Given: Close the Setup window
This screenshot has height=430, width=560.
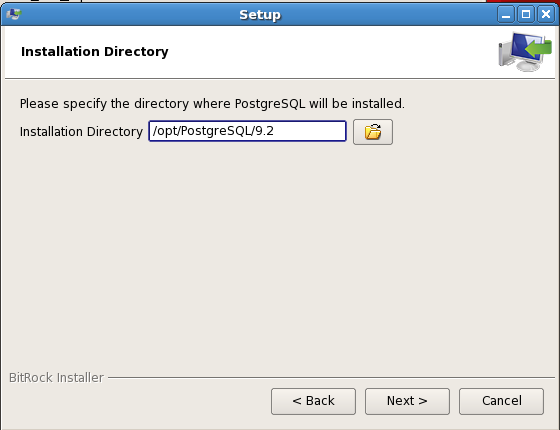Looking at the screenshot, I should (x=546, y=15).
